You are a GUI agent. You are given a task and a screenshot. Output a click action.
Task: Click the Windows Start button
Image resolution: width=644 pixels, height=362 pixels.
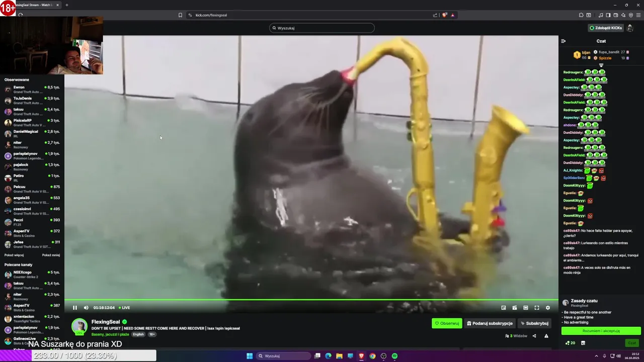point(250,356)
